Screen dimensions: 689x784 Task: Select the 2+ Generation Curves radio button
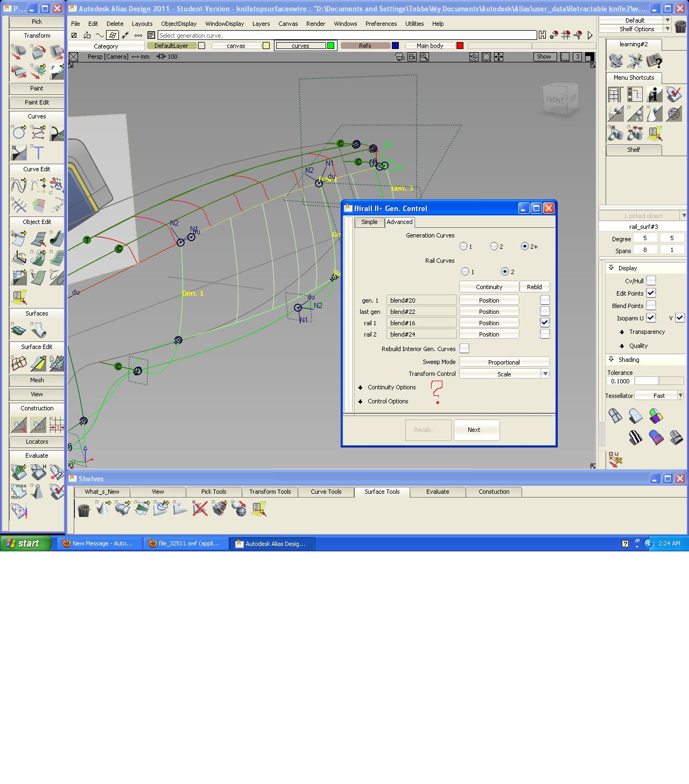click(x=525, y=246)
